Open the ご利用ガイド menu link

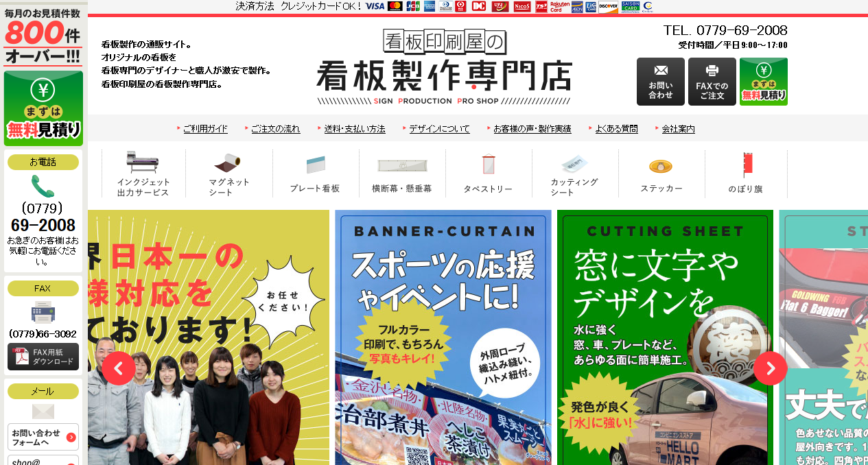(205, 129)
